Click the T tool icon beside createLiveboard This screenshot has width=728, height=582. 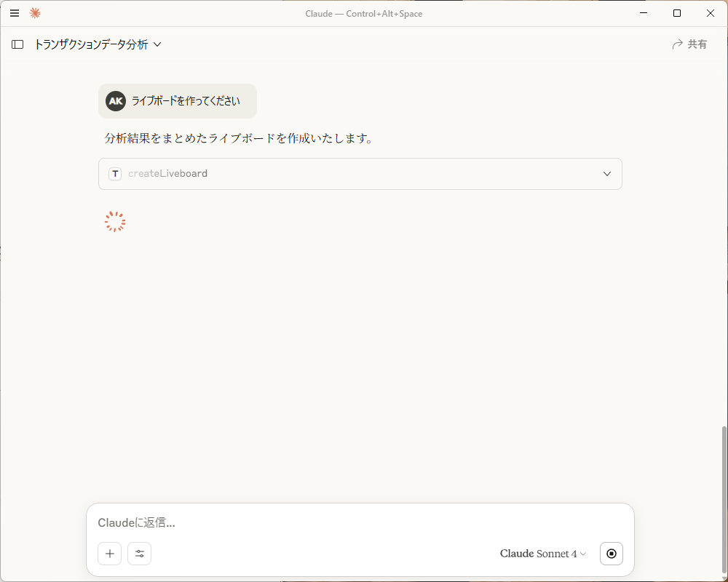pos(115,174)
